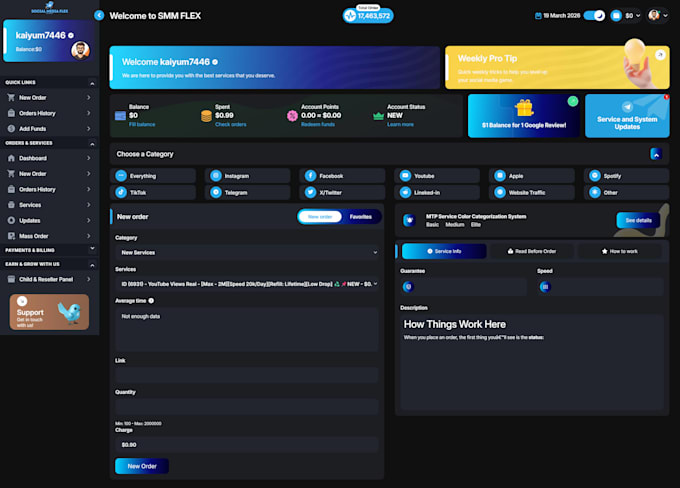Click the Mass Order icon

(x=11, y=236)
